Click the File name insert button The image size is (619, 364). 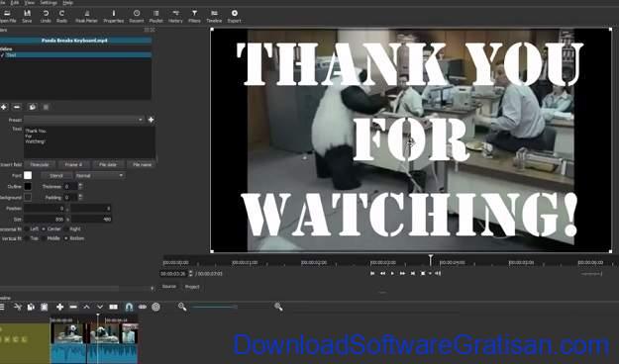click(142, 164)
